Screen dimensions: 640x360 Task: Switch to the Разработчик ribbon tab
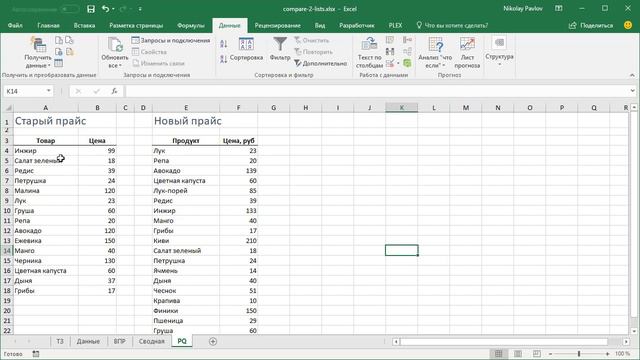356,25
